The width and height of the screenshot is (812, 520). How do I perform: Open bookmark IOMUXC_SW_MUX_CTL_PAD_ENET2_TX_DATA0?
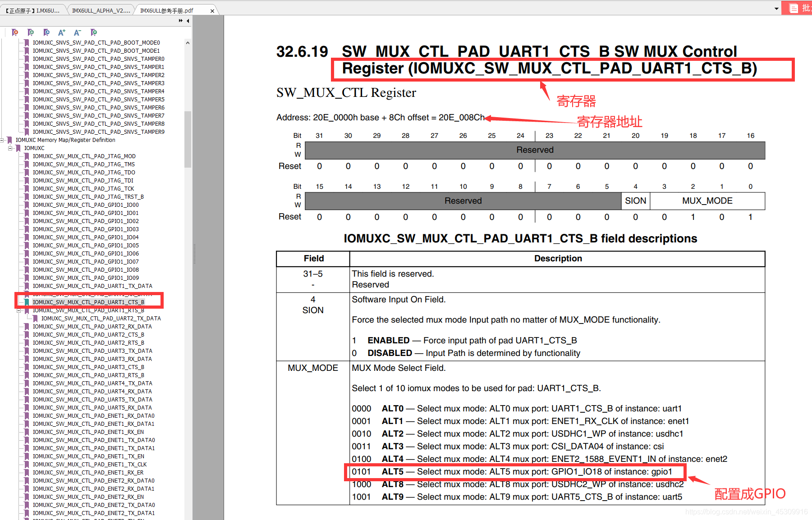[94, 505]
